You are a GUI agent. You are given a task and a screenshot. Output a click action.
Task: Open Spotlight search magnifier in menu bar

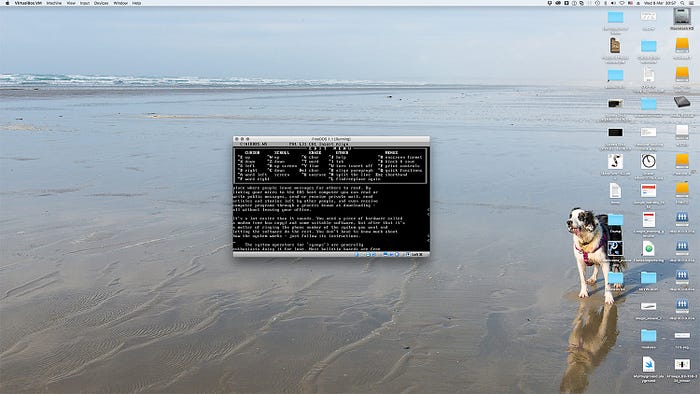[x=682, y=3]
